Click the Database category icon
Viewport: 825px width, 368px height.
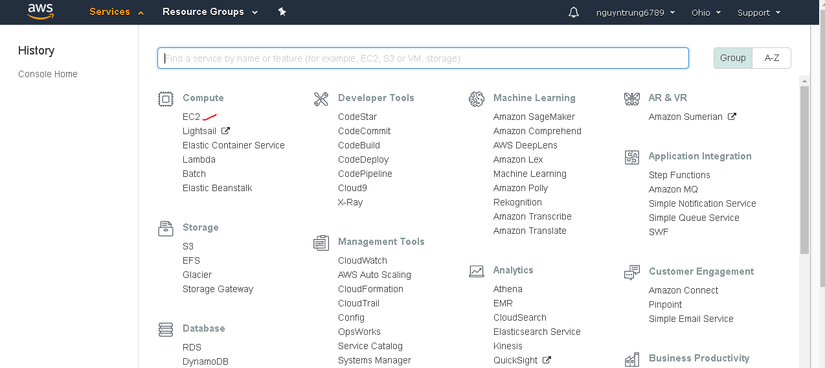[x=166, y=330]
